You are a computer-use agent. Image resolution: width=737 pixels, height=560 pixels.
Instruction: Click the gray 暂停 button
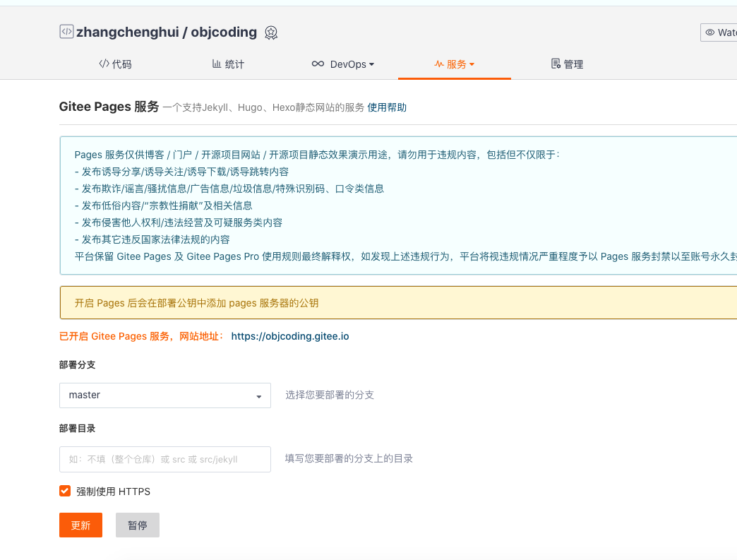(138, 525)
